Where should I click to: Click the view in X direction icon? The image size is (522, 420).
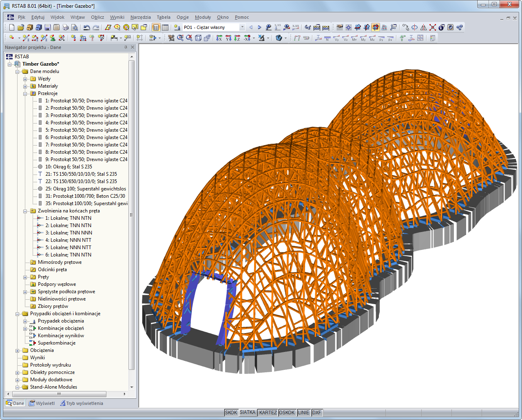point(219,38)
